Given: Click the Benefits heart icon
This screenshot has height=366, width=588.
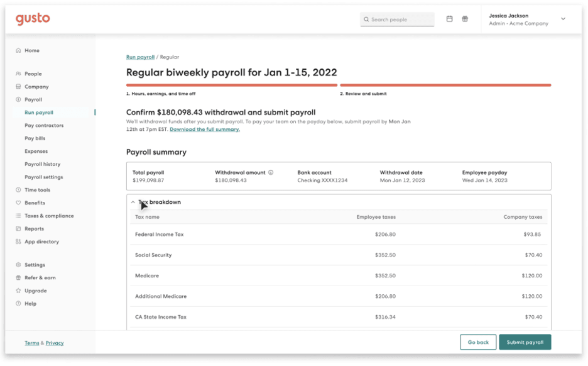Looking at the screenshot, I should [x=18, y=203].
